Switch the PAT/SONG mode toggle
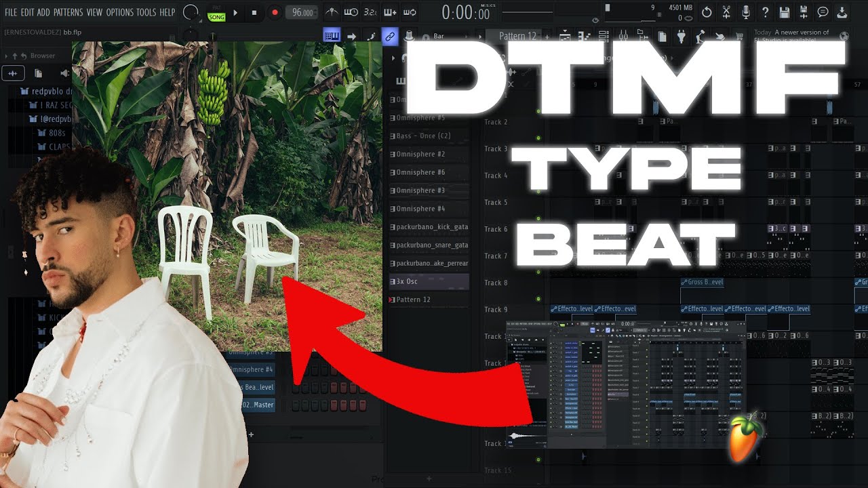The width and height of the screenshot is (868, 488). click(216, 13)
